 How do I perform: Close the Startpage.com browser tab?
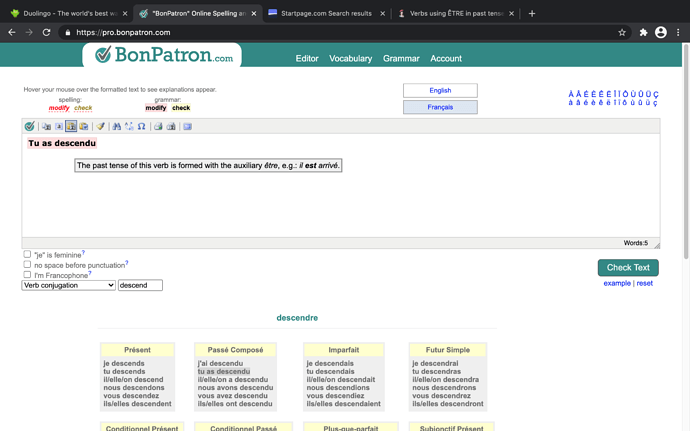(382, 14)
